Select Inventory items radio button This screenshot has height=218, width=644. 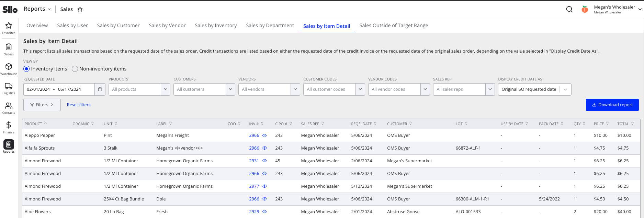tap(26, 69)
